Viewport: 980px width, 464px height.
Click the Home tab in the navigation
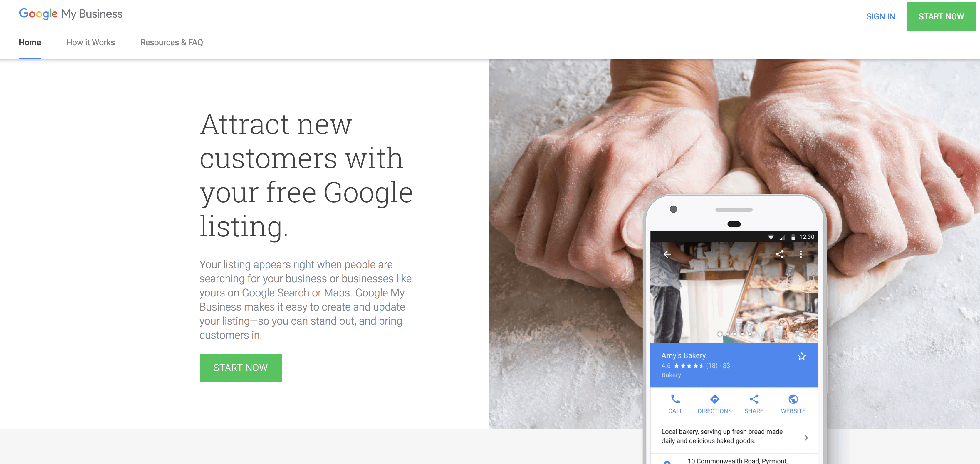click(30, 43)
